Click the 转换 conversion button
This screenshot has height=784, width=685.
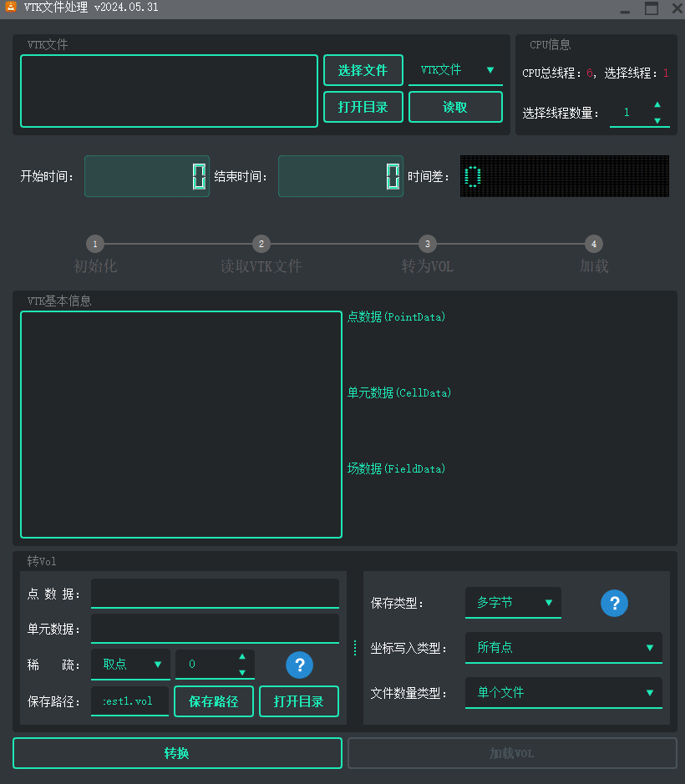pos(176,752)
